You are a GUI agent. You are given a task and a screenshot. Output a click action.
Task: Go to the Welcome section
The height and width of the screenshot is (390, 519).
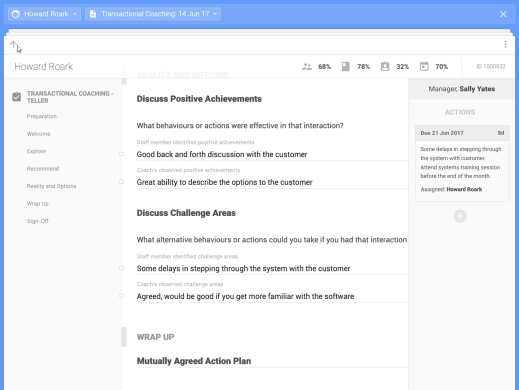pos(38,134)
